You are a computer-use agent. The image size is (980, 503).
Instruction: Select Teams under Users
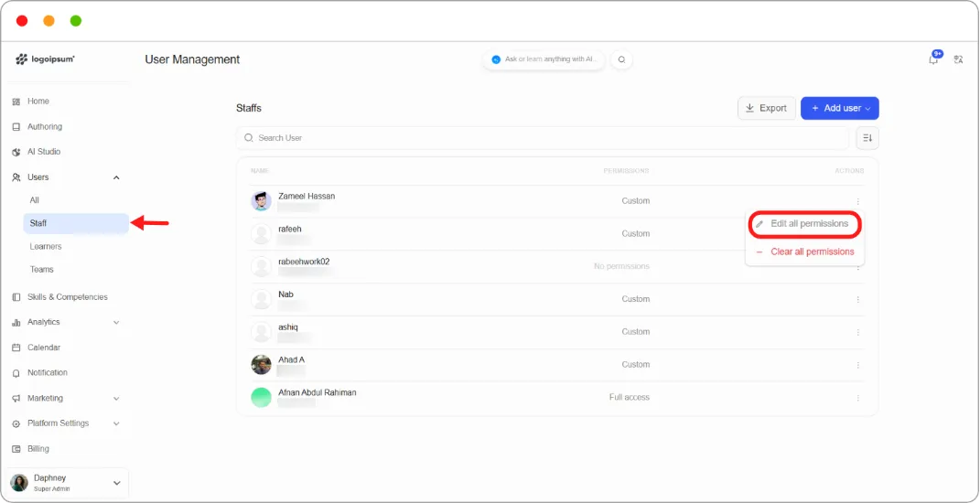pos(41,270)
